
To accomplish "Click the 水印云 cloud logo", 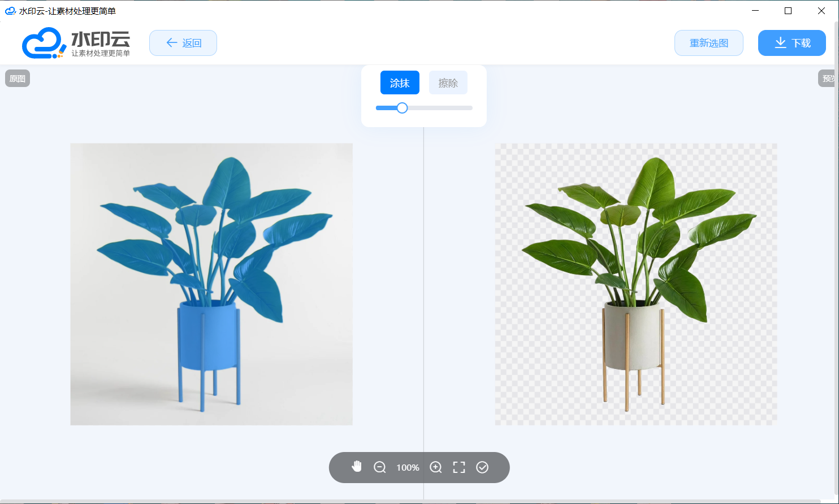I will (x=41, y=43).
